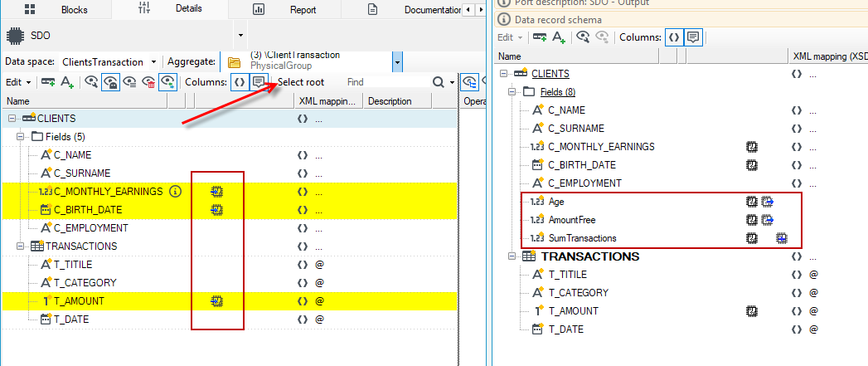868x366 pixels.
Task: Select C_EMPLOYMENT field in left tree
Action: click(x=90, y=228)
